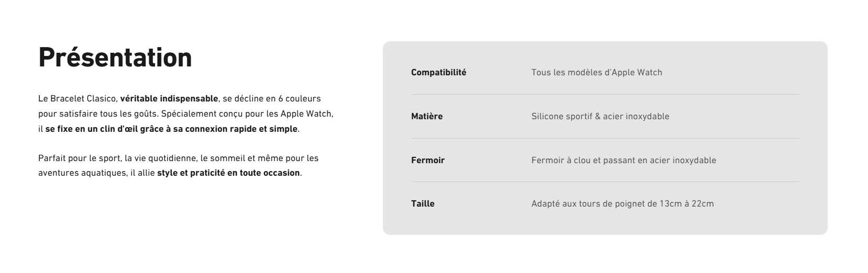Viewport: 868px width, 273px height.
Task: Click the Présentation heading
Action: click(x=115, y=57)
